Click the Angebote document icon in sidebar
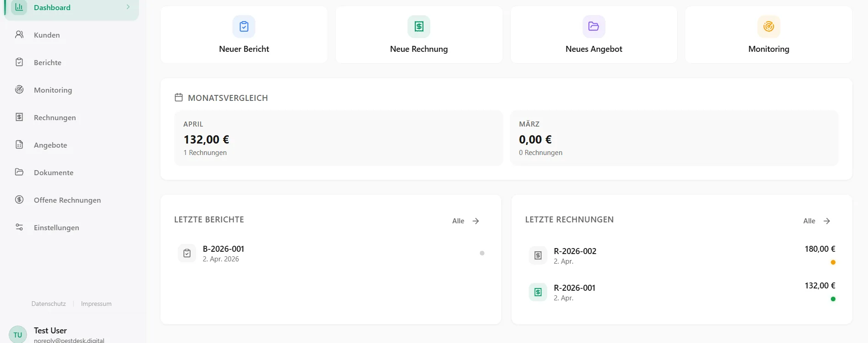Screen dimensions: 868x343 19,144
